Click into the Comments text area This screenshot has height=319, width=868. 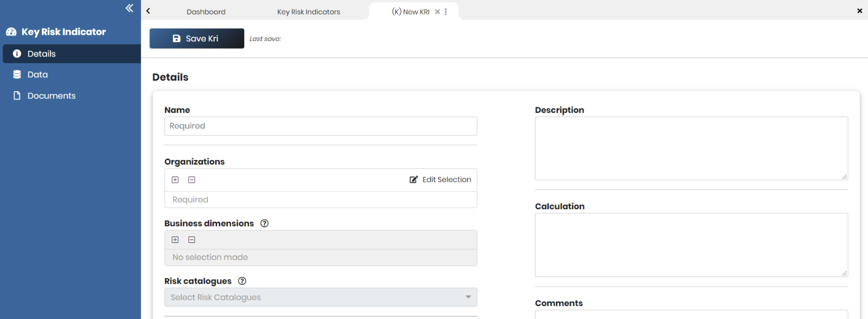point(691,315)
